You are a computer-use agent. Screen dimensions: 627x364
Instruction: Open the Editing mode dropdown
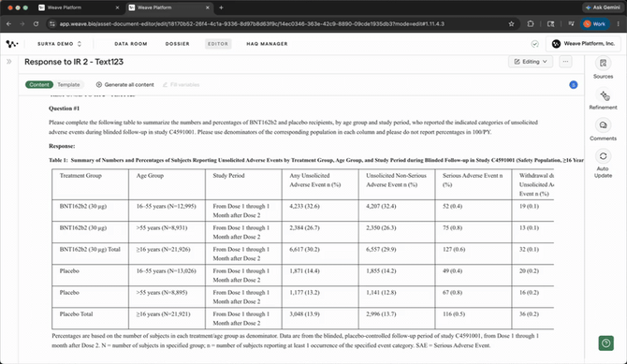point(531,62)
